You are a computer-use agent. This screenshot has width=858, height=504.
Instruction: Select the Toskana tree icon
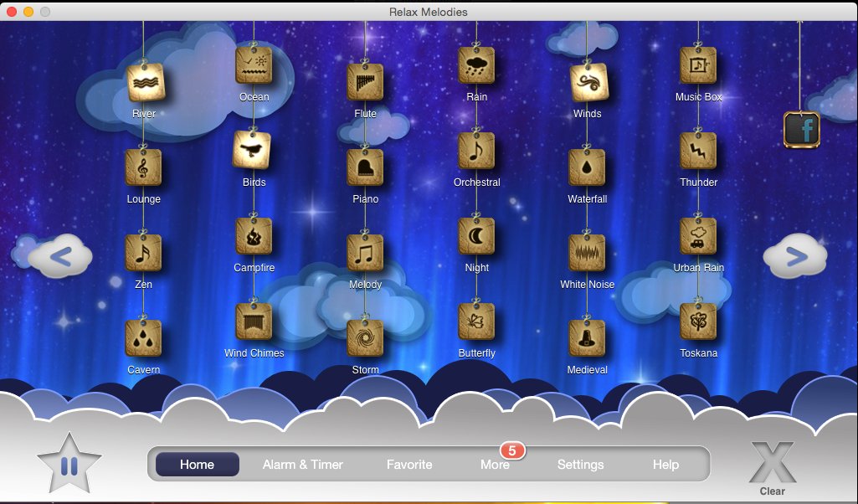point(697,321)
